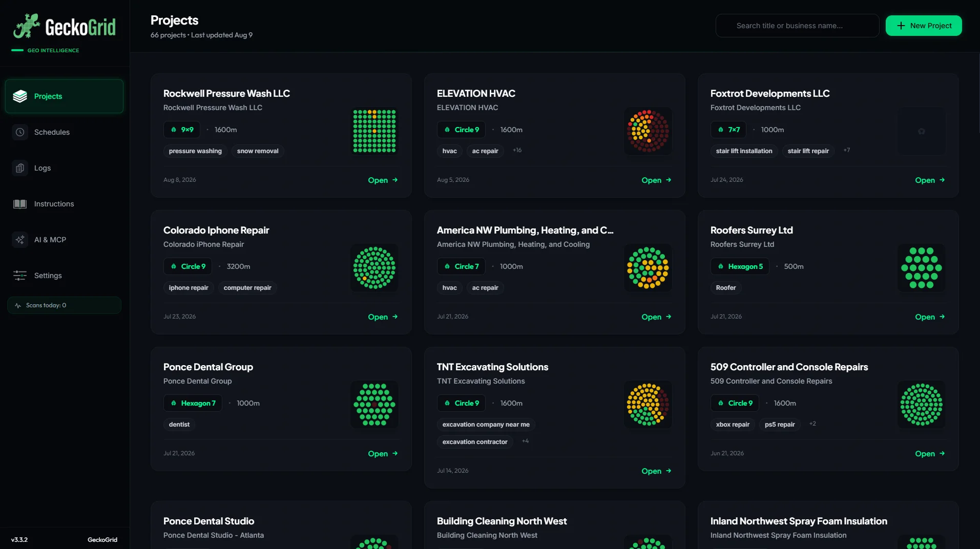Click the Circle 9 badge on TNT Excavating
Screen dimensions: 980x549
461,403
